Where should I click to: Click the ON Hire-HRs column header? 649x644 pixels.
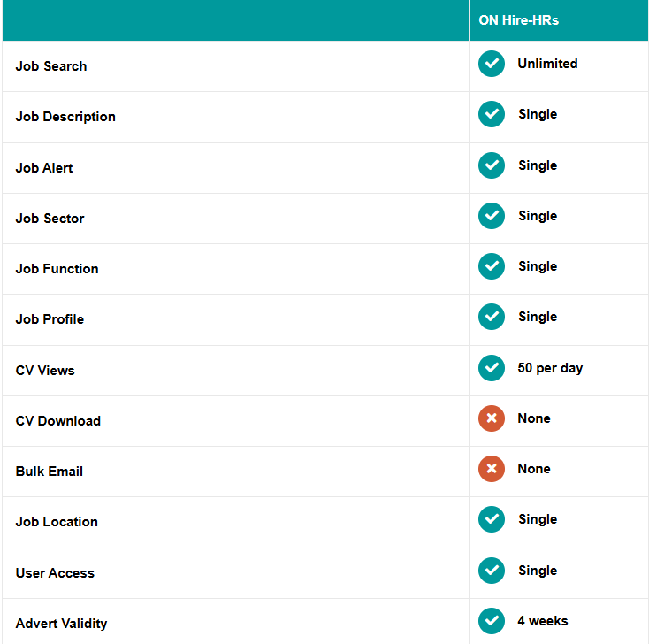pos(519,20)
